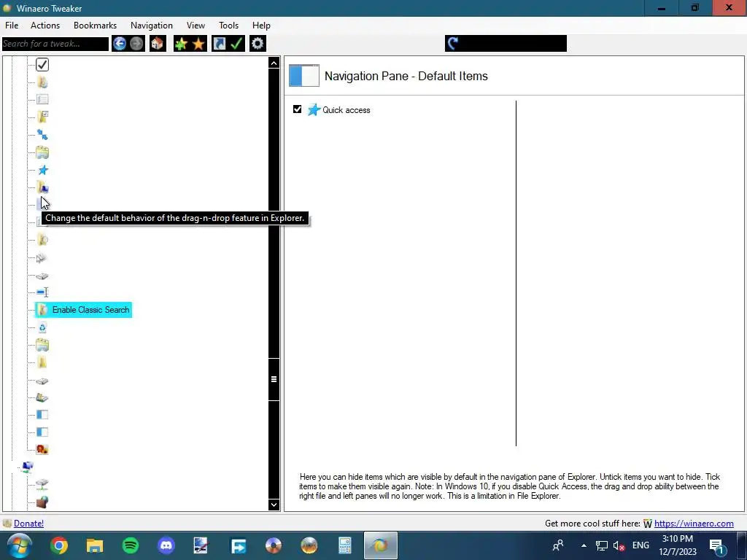Open the Actions menu
747x560 pixels.
click(45, 26)
